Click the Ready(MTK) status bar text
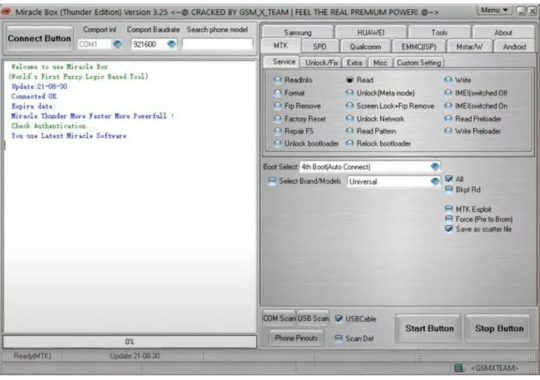The height and width of the screenshot is (380, 540). [x=32, y=356]
